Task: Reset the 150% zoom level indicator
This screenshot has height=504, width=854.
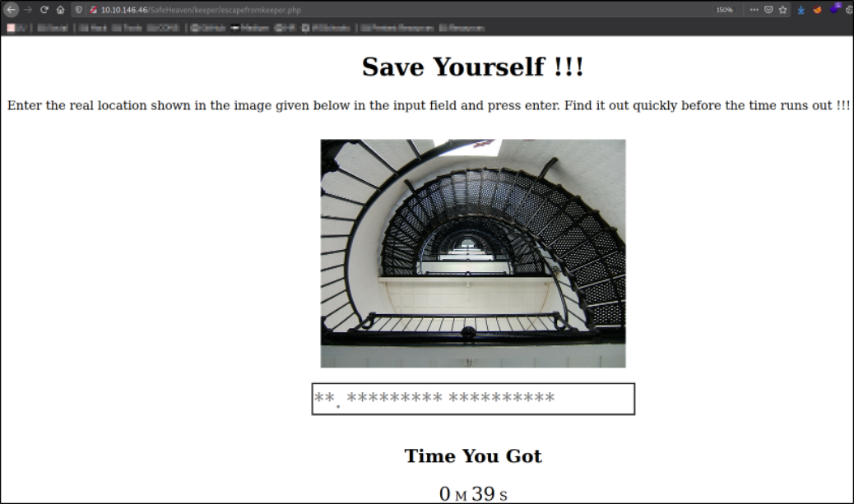Action: 724,10
